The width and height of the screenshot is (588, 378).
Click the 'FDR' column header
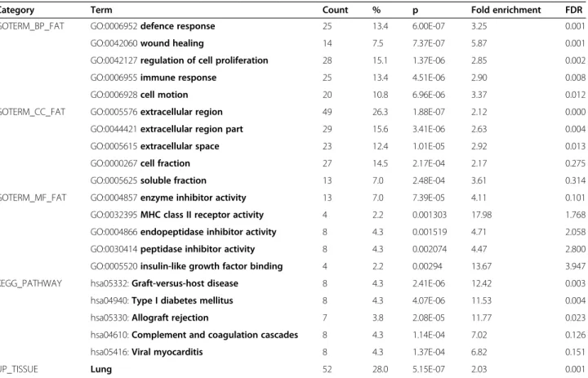tap(574, 10)
